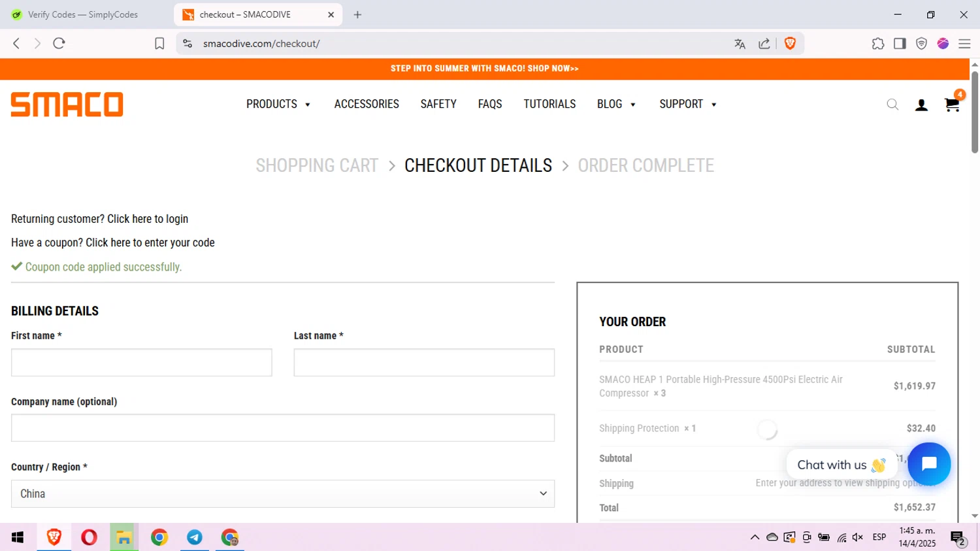
Task: Expand the PRODUCTS menu
Action: (x=278, y=104)
